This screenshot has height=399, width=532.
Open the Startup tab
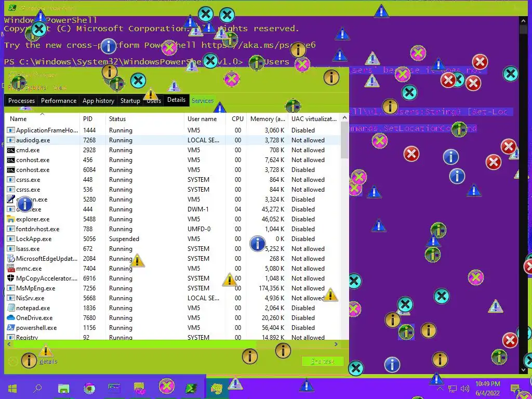130,101
